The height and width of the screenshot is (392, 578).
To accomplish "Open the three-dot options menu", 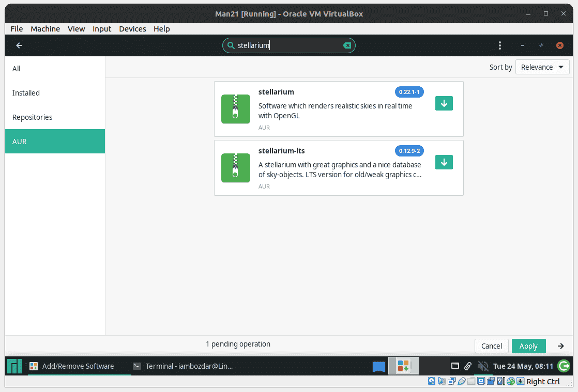I will pyautogui.click(x=500, y=45).
